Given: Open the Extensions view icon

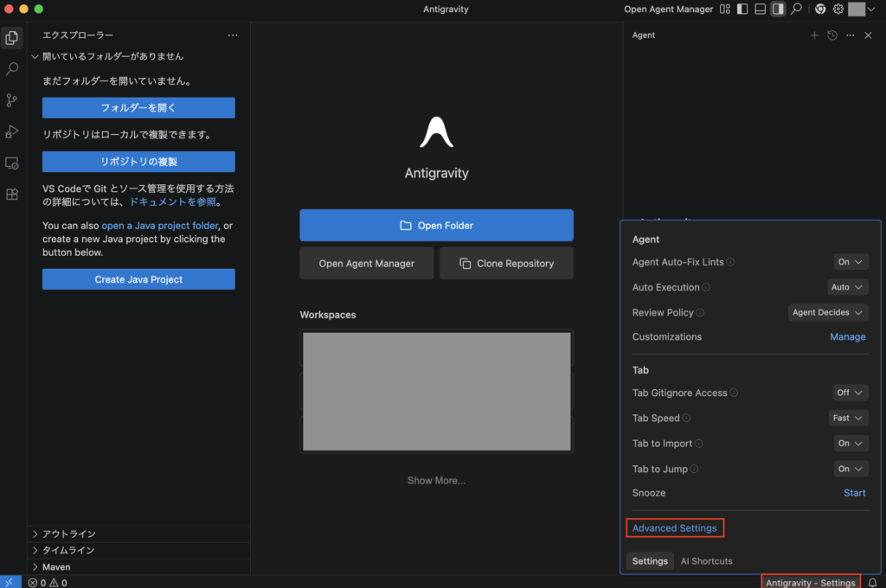Looking at the screenshot, I should click(x=12, y=195).
